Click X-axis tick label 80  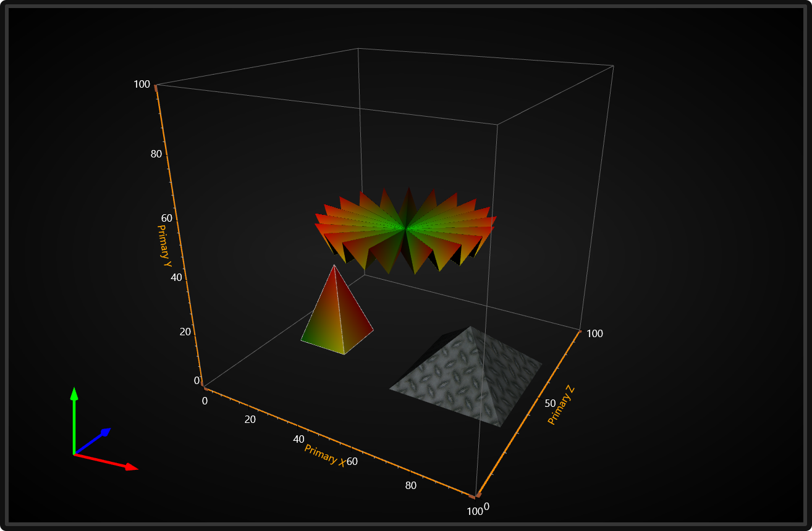tap(411, 485)
